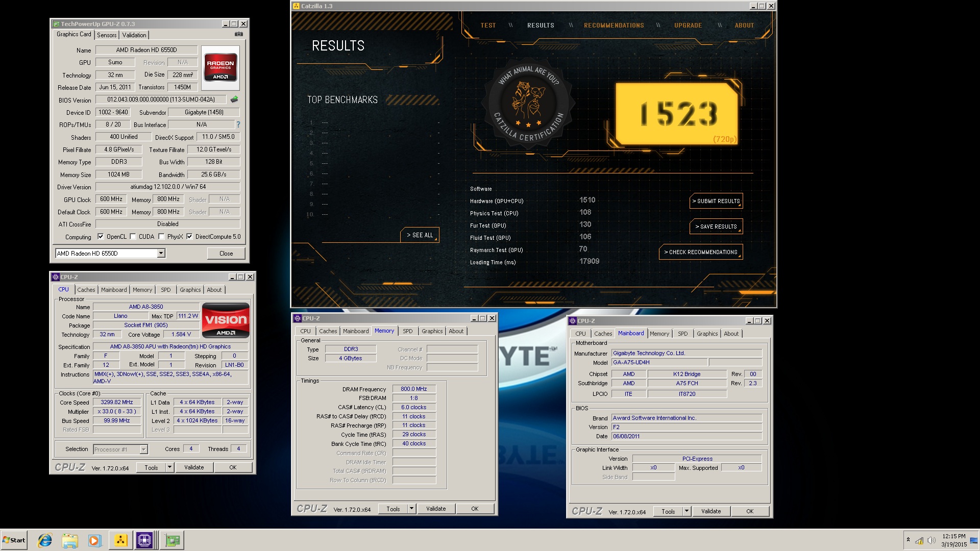Open Windows Media Player from taskbar

click(x=94, y=540)
